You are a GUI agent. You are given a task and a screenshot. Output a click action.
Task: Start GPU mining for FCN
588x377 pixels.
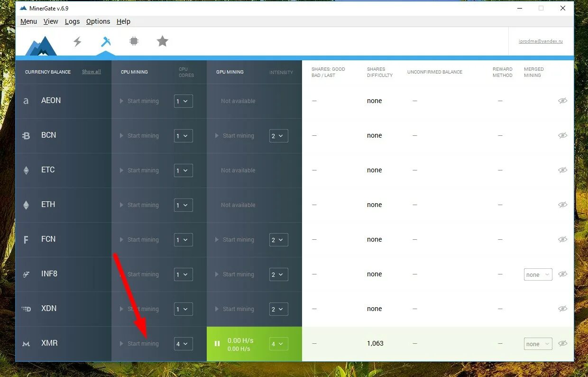[235, 240]
